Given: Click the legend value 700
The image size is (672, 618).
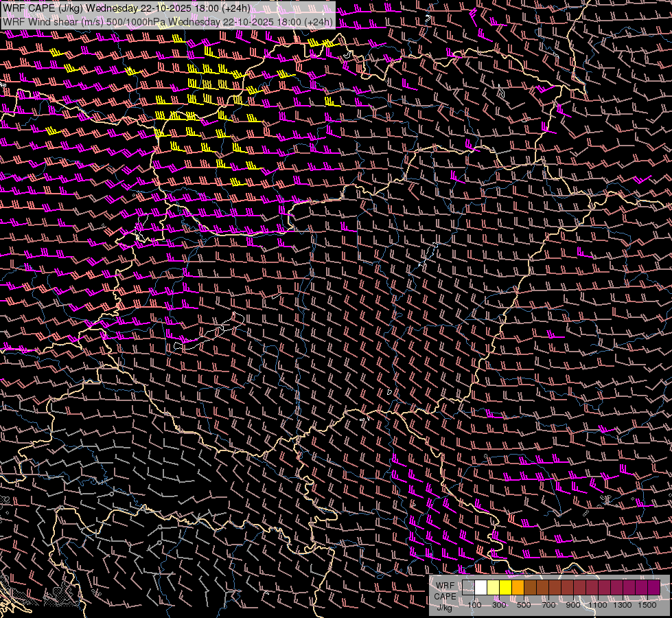Looking at the screenshot, I should [x=548, y=605].
